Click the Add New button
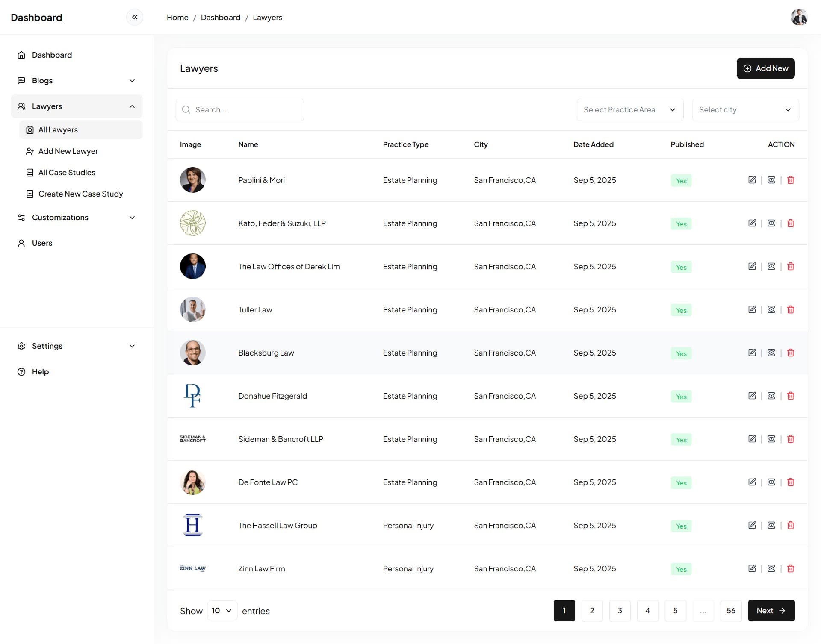 pos(765,68)
